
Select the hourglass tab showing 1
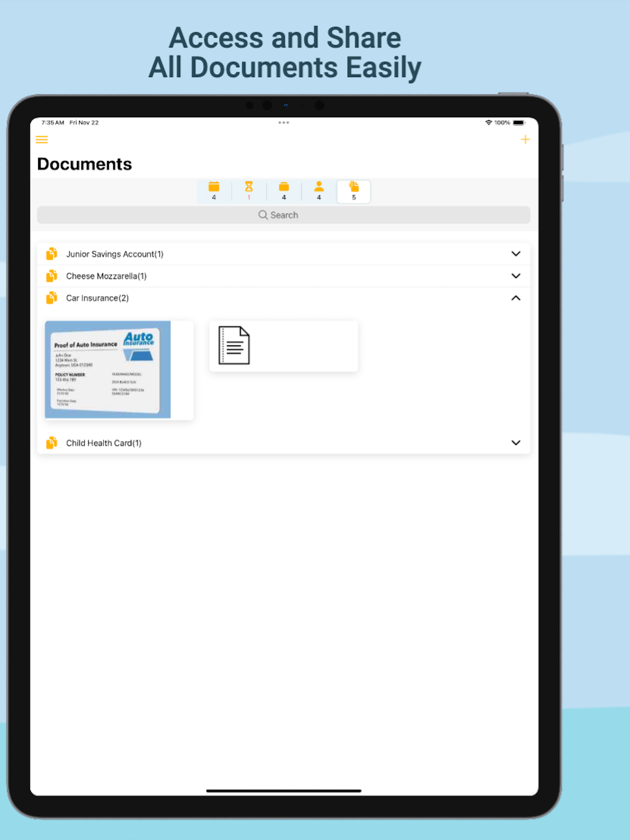[249, 191]
